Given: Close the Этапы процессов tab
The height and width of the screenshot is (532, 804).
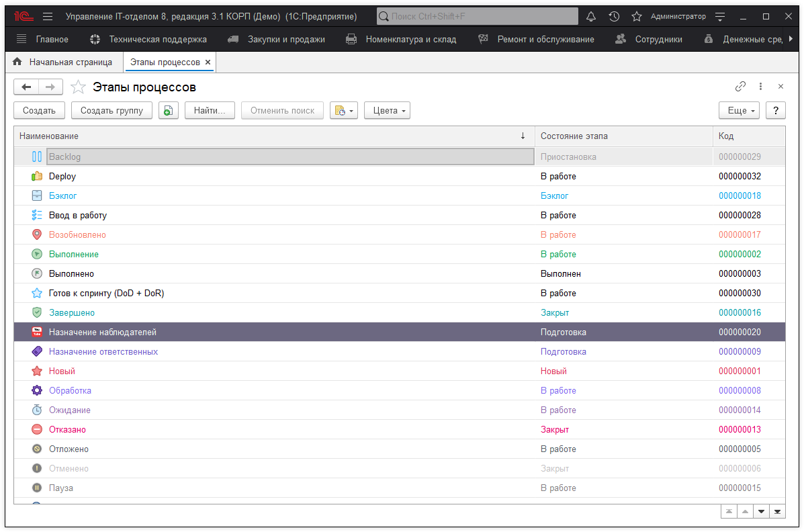Looking at the screenshot, I should (208, 62).
